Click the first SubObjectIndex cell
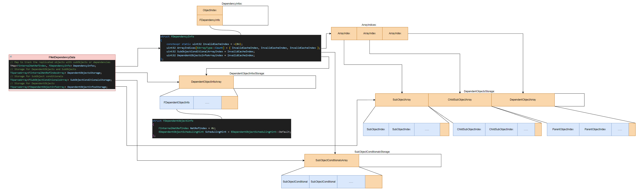The image size is (644, 195). click(x=375, y=129)
